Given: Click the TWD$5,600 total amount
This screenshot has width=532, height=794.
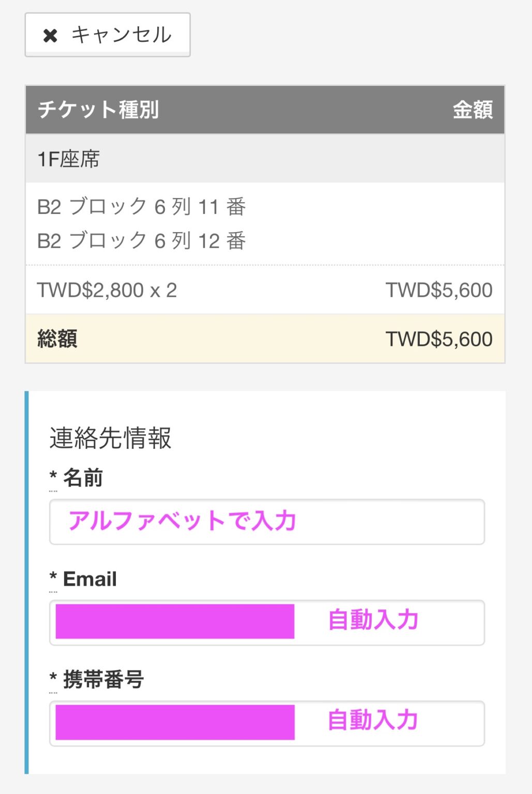Looking at the screenshot, I should tap(439, 339).
